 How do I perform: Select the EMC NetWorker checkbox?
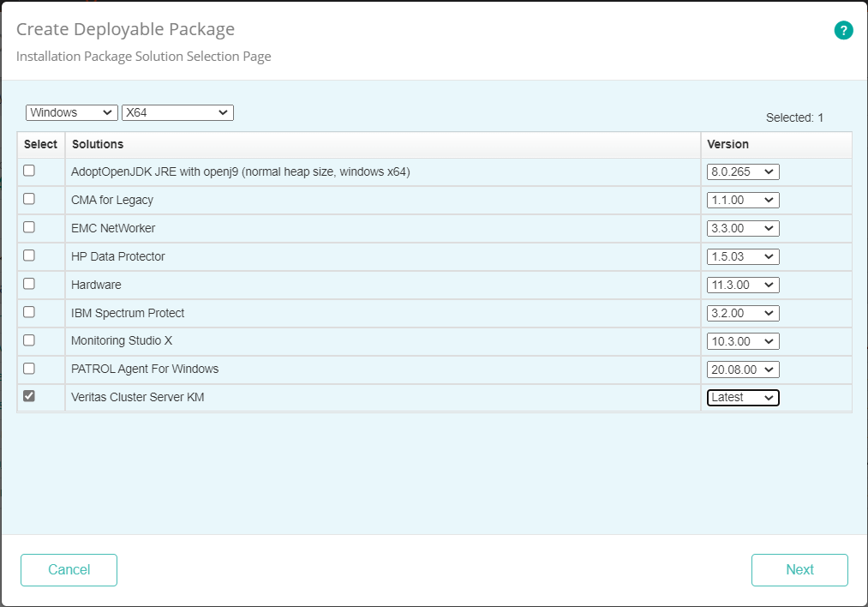pyautogui.click(x=31, y=227)
